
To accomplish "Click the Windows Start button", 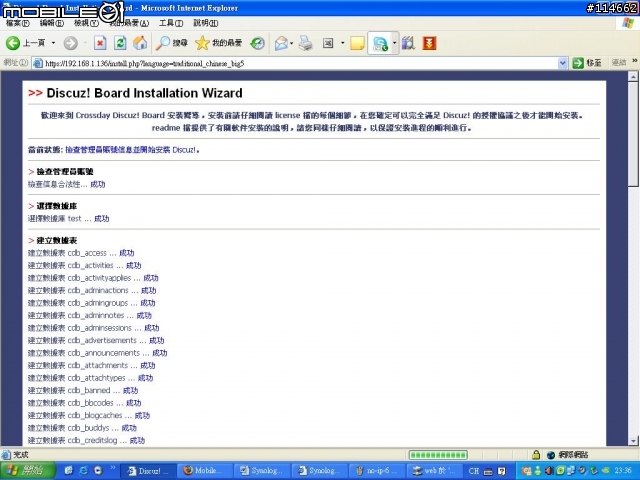I will 28,470.
